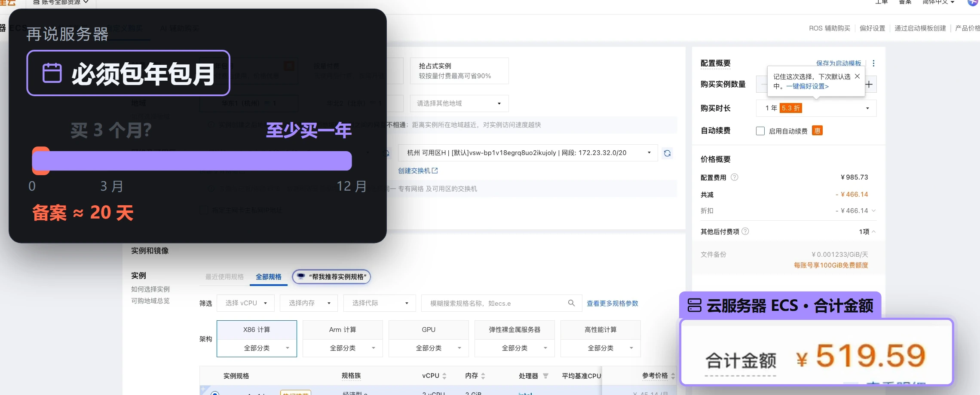
Task: Switch to the 最近使用规格 tab
Action: (224, 277)
